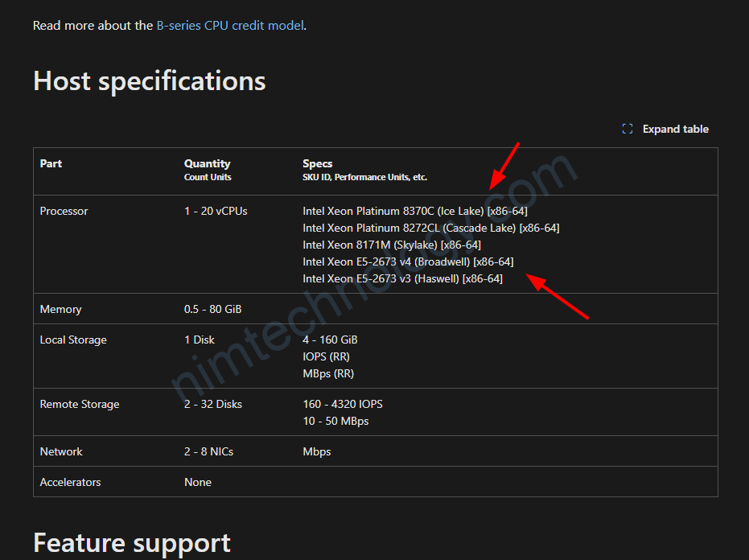Image resolution: width=749 pixels, height=560 pixels.
Task: Click the Accelerators row label
Action: [x=70, y=482]
